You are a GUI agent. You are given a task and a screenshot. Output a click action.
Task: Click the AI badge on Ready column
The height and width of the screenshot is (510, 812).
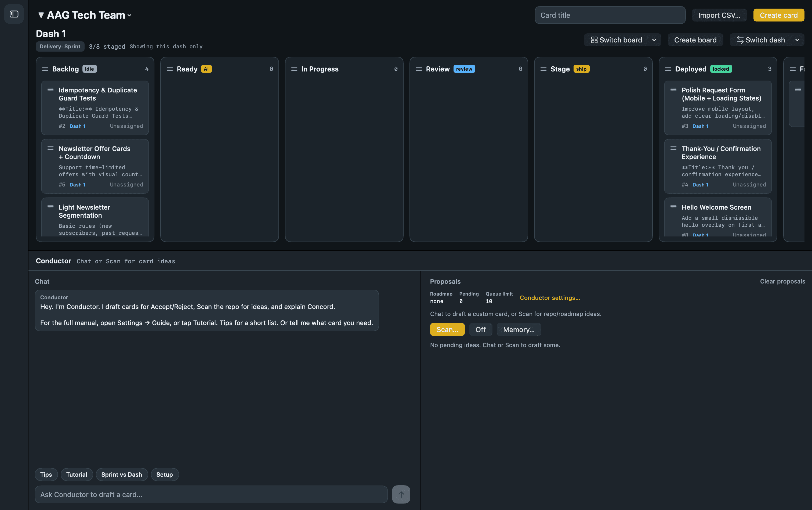point(206,69)
